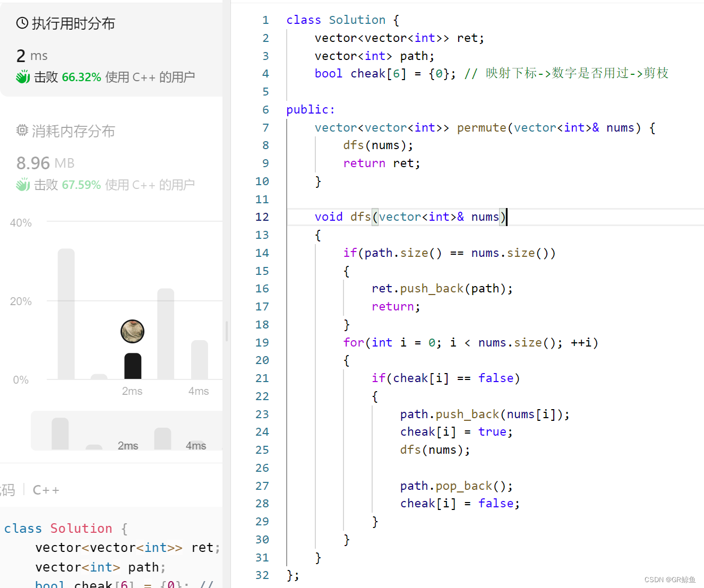
Task: Open the 消耗内存分布 memory card
Action: tap(111, 158)
